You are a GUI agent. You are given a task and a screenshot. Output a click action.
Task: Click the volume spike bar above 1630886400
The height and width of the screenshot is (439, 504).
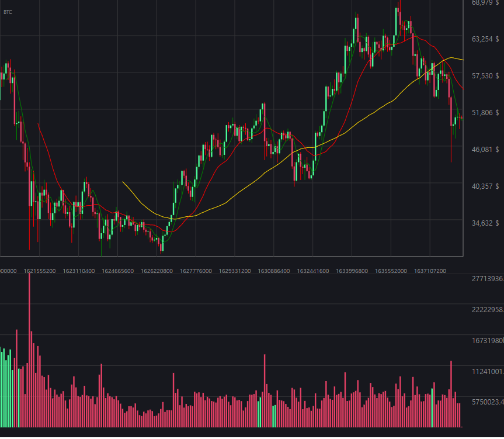[x=265, y=390]
